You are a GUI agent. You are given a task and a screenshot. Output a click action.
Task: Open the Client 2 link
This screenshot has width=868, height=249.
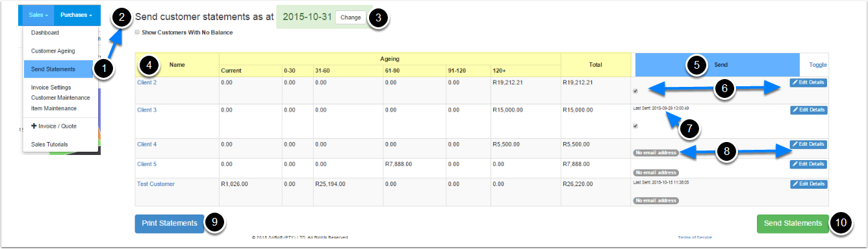147,82
